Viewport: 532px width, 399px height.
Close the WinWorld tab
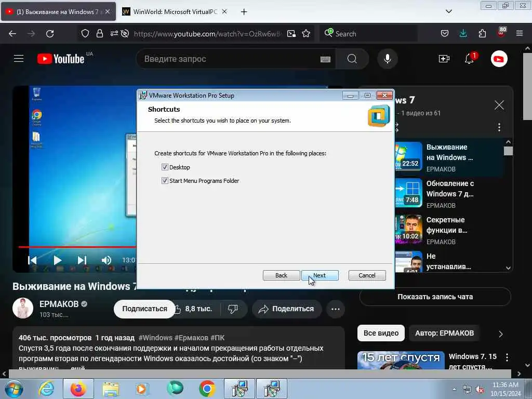224,11
